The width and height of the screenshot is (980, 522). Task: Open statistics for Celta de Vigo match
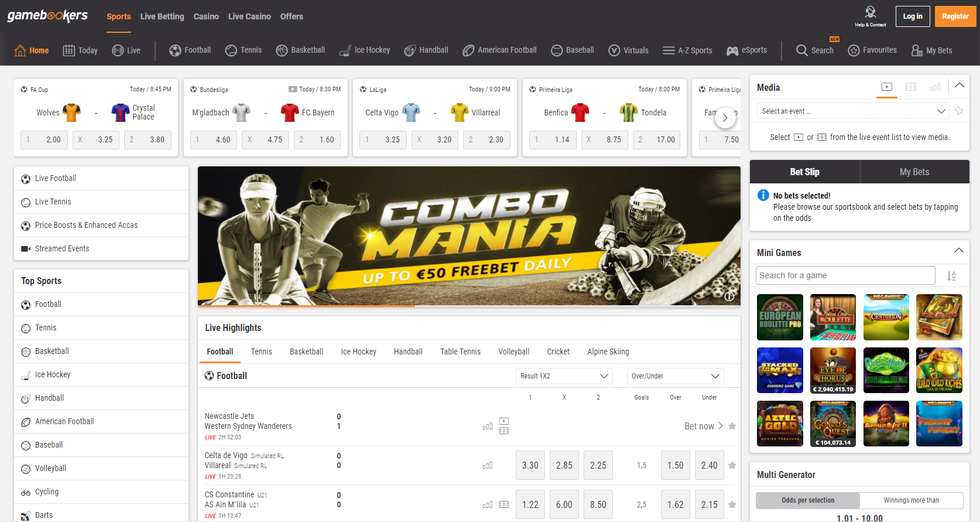tap(488, 466)
